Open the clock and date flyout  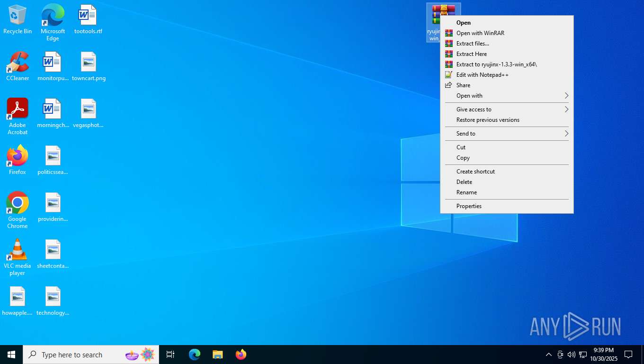point(603,355)
